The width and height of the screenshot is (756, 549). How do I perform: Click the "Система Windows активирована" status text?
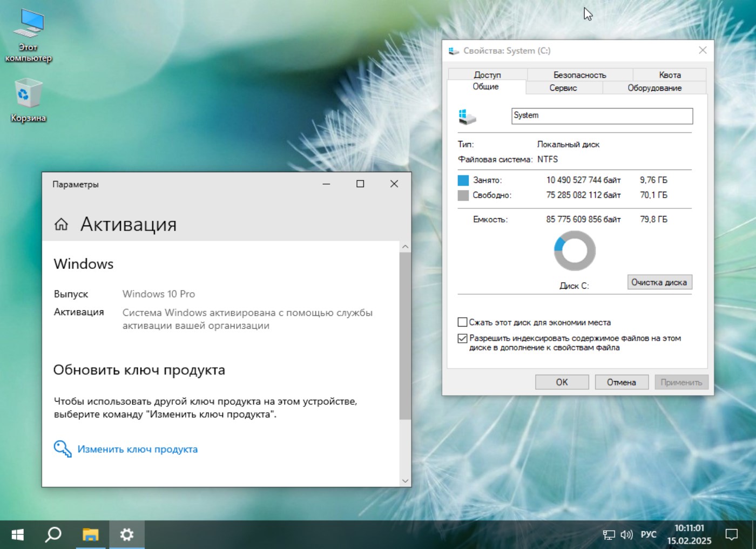tap(247, 319)
